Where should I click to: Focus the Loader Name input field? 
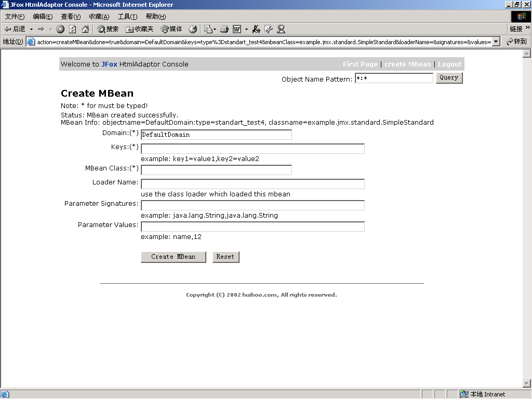point(253,184)
